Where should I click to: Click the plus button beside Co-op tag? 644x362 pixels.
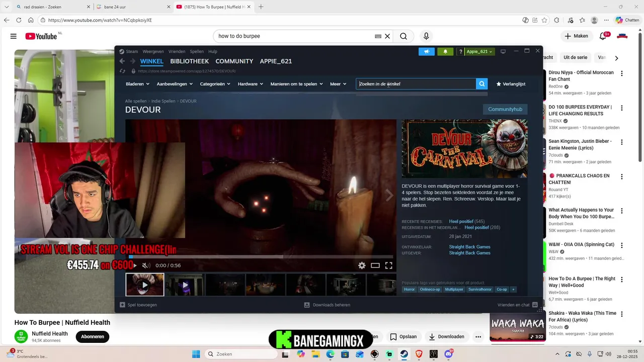(513, 290)
